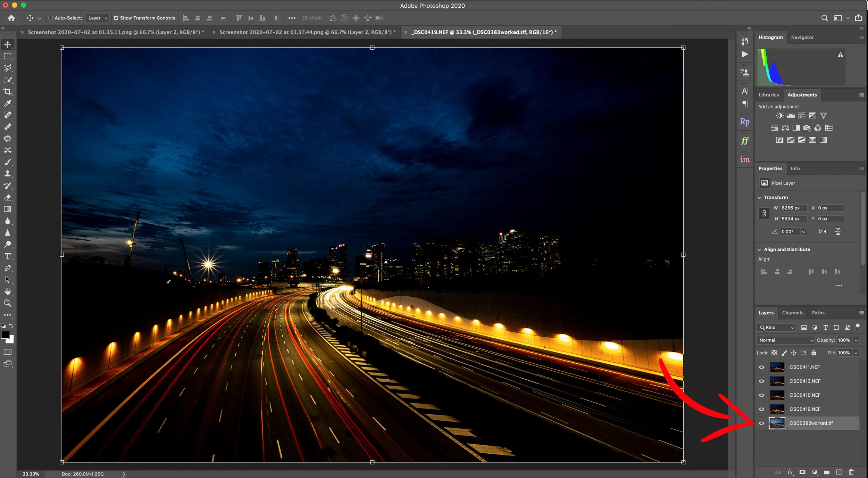
Task: Open layer styles with the fx button
Action: [x=791, y=472]
